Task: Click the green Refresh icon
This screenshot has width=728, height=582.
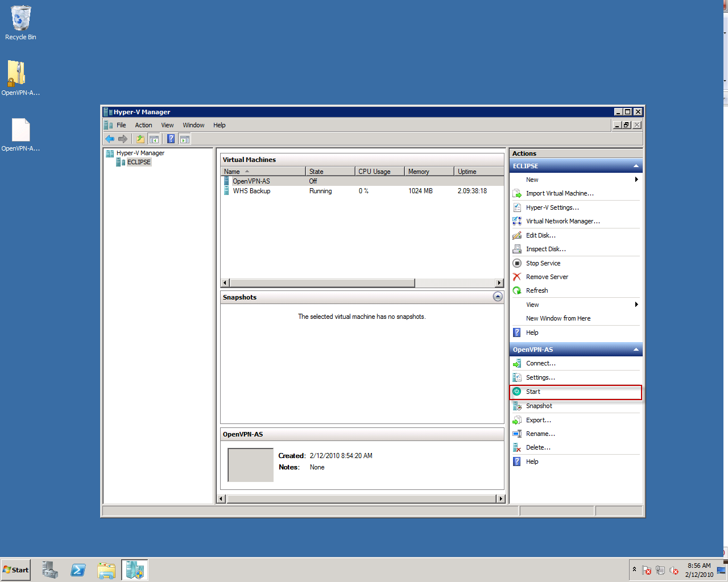Action: coord(517,290)
